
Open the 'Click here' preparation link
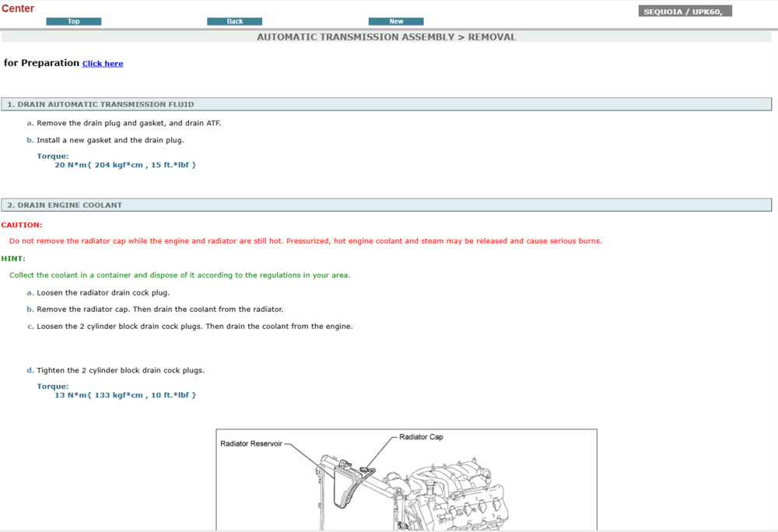click(x=103, y=64)
